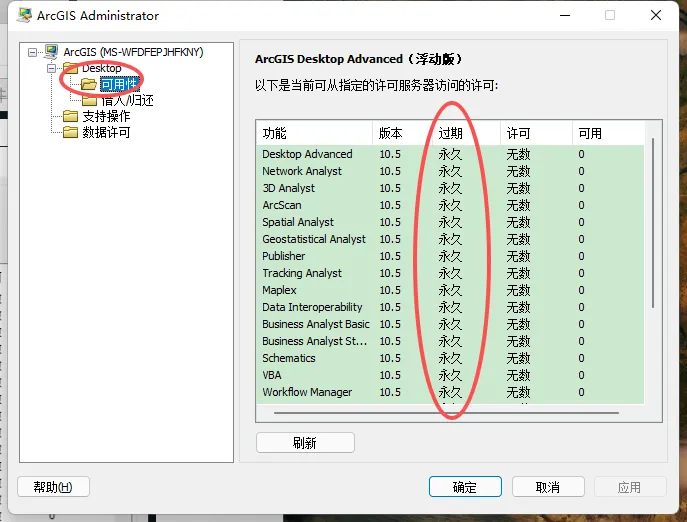Click the 支持操作 folder icon
Screen dimensions: 687x522
[70, 116]
